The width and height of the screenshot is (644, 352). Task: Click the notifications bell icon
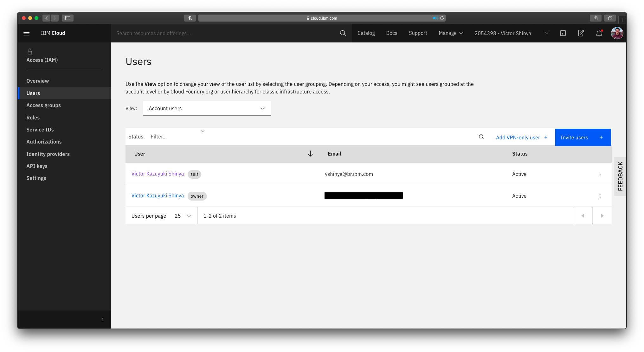pos(599,33)
